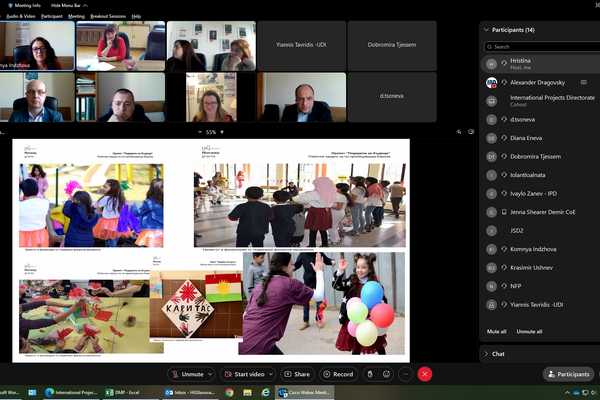Select Krasimir Ushnev in participants list

(540, 267)
